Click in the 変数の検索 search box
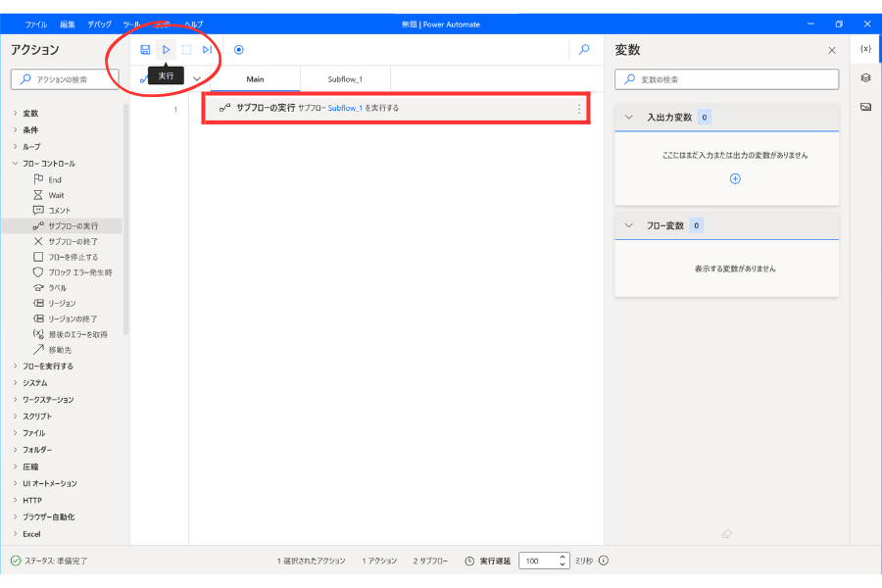 click(727, 79)
